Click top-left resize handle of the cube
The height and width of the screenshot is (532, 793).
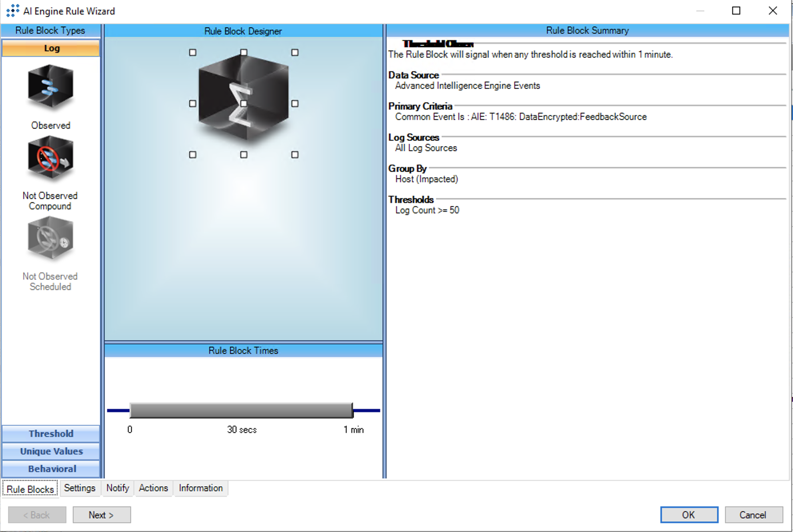pos(192,52)
